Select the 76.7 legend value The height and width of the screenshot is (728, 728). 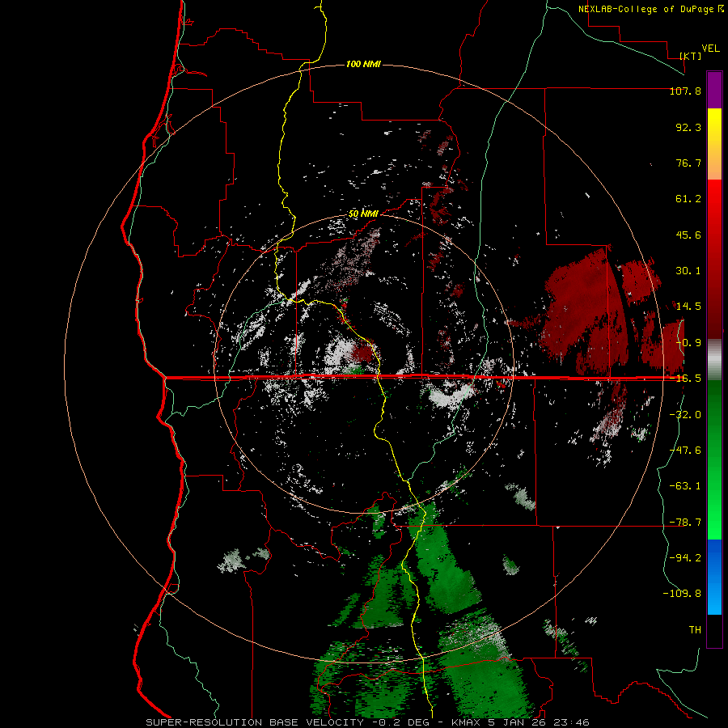tap(688, 163)
